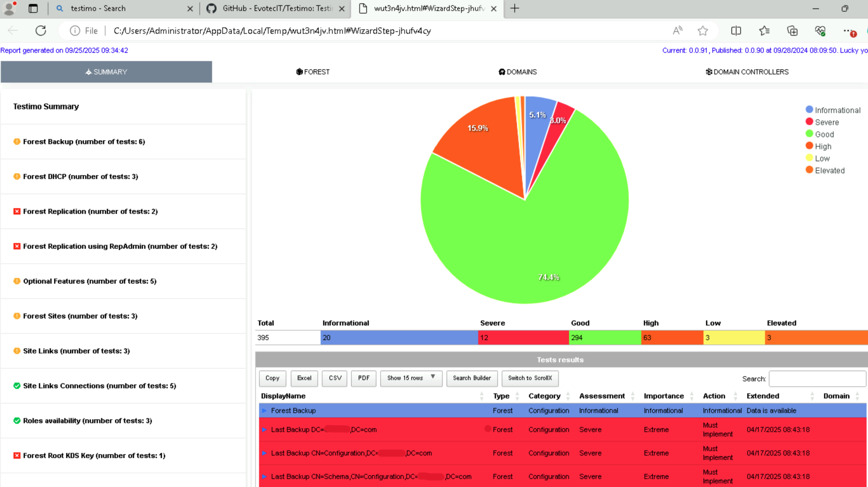Open the Forest tab
This screenshot has height=487, width=868.
point(313,72)
